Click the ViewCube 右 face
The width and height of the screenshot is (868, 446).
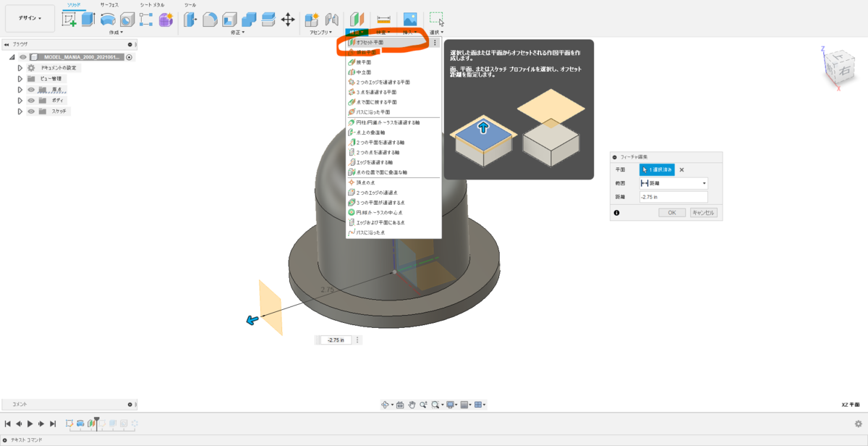click(x=846, y=72)
